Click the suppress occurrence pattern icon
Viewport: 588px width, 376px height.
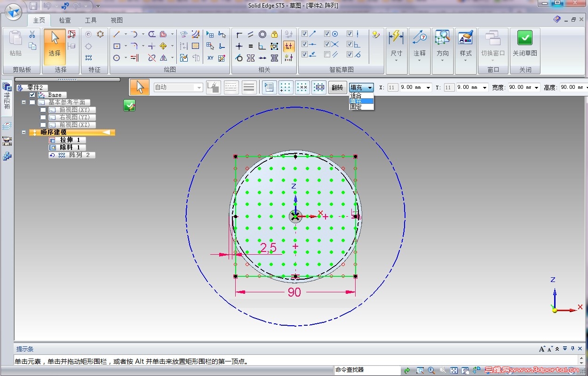tap(319, 87)
